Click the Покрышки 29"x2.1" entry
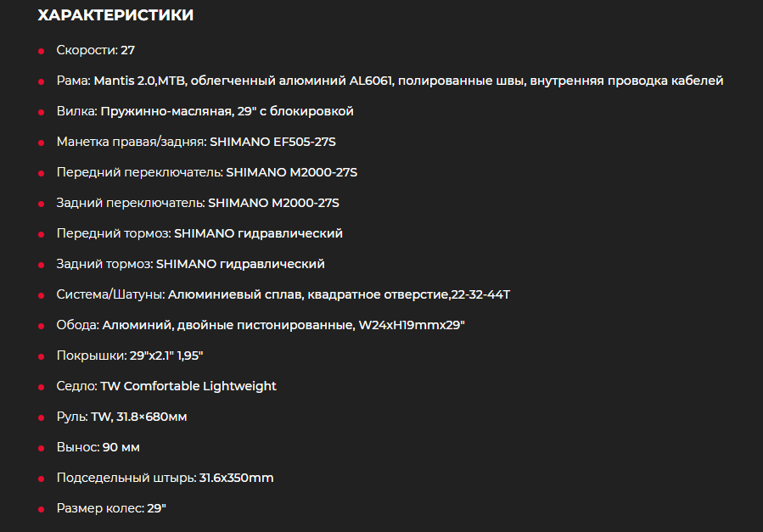Screen dimensions: 763x532 point(130,356)
